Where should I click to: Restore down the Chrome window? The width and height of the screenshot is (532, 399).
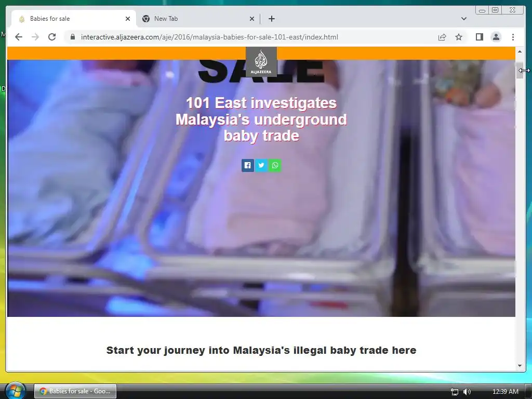[495, 10]
